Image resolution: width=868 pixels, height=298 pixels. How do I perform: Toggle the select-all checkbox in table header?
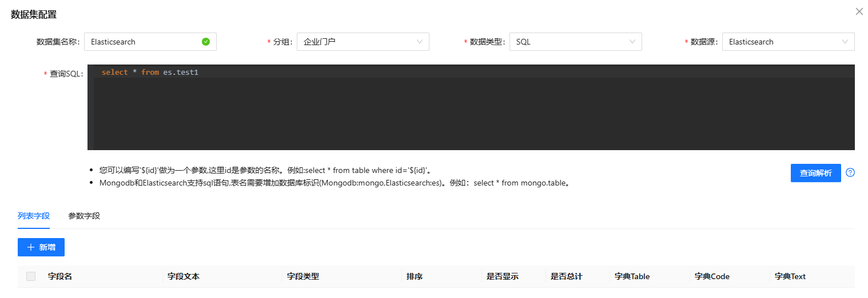(x=31, y=276)
